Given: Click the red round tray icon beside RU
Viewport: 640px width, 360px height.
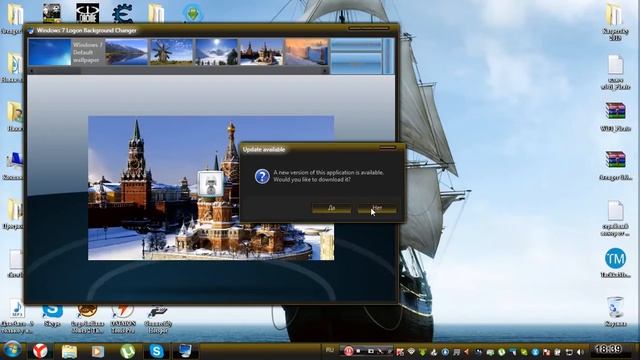Looking at the screenshot, I should click(x=348, y=351).
